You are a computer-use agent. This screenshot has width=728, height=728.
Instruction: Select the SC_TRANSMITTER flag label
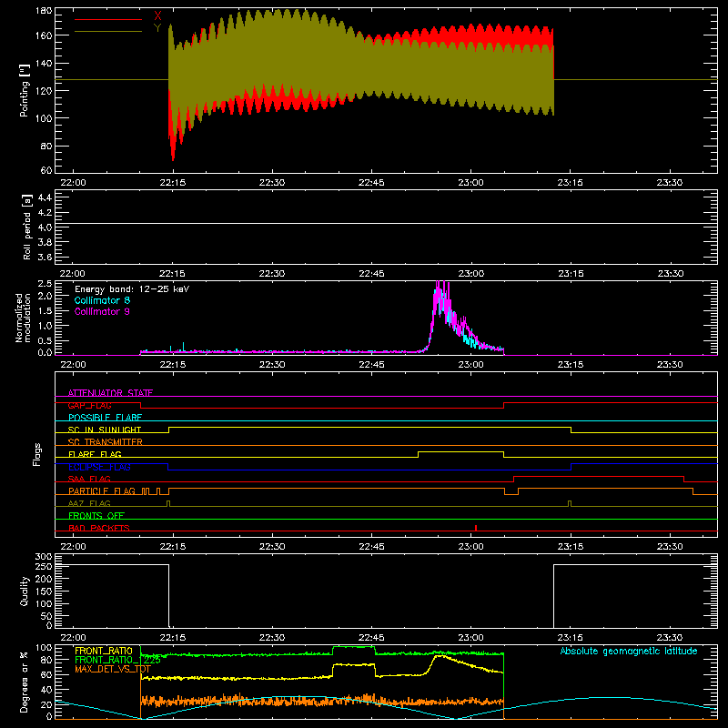click(106, 441)
